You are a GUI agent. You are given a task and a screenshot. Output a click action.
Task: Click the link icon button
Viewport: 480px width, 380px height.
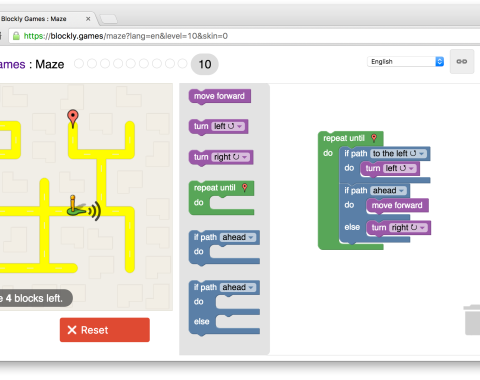(x=462, y=61)
